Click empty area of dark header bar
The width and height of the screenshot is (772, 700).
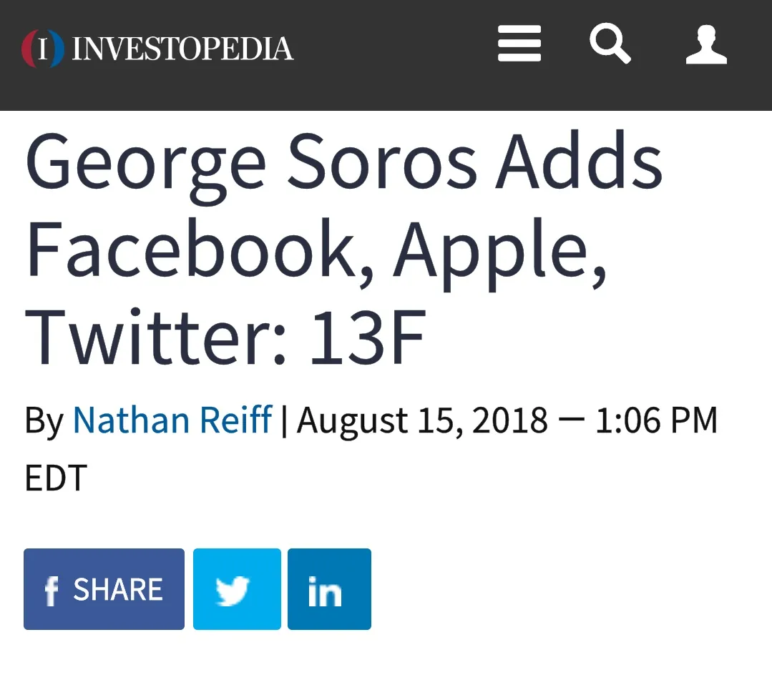(394, 55)
